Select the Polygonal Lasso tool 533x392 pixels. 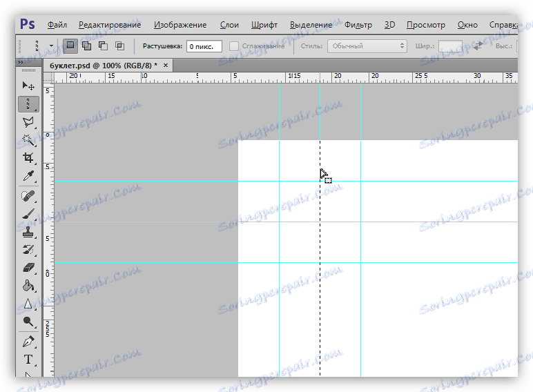click(x=28, y=122)
